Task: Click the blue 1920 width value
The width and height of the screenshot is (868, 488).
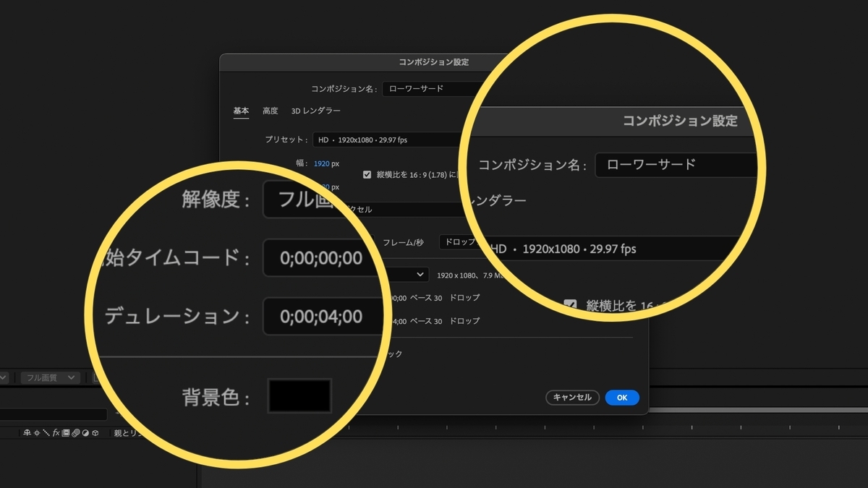Action: [x=322, y=163]
